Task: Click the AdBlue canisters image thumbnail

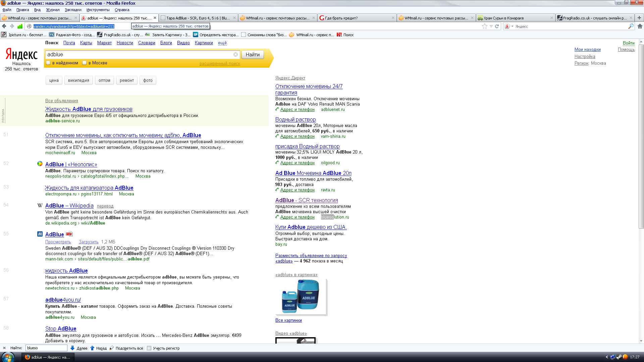Action: [301, 297]
